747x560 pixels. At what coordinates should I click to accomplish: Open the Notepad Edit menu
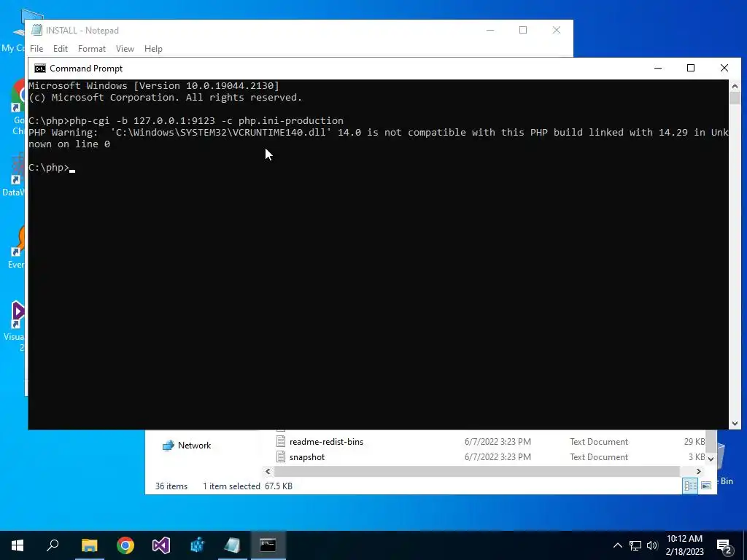pos(60,49)
